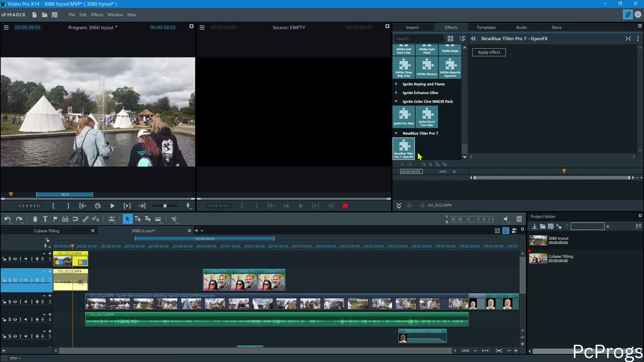Viewport: 644px width, 362px height.
Task: Open the timeline zoom 100% dropdown
Action: pyautogui.click(x=475, y=351)
